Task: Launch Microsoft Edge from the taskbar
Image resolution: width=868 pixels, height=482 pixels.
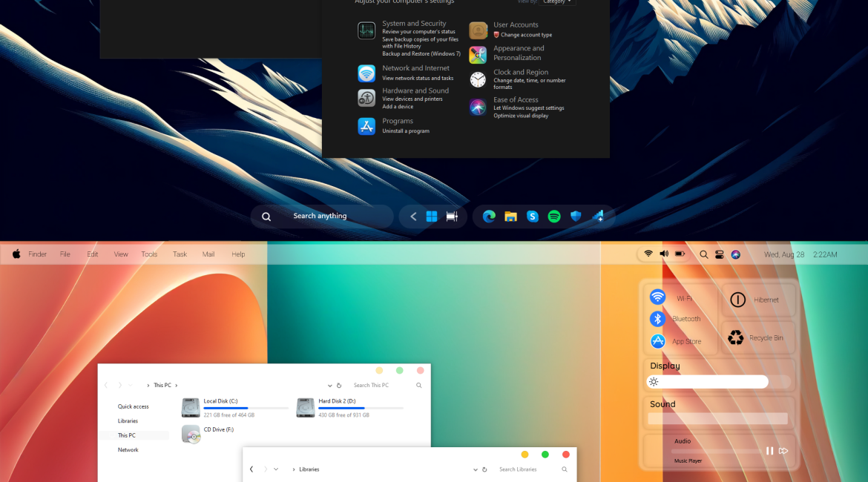Action: click(x=489, y=217)
